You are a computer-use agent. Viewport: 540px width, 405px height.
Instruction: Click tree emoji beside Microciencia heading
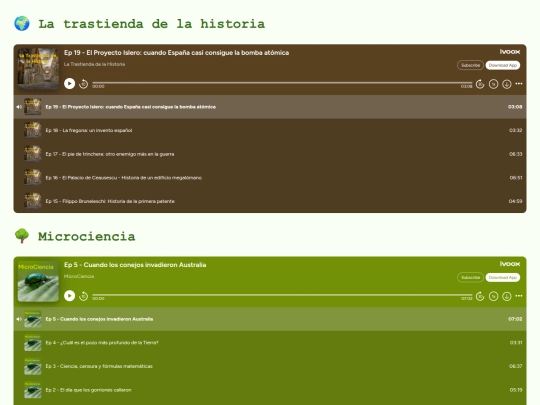[x=22, y=236]
